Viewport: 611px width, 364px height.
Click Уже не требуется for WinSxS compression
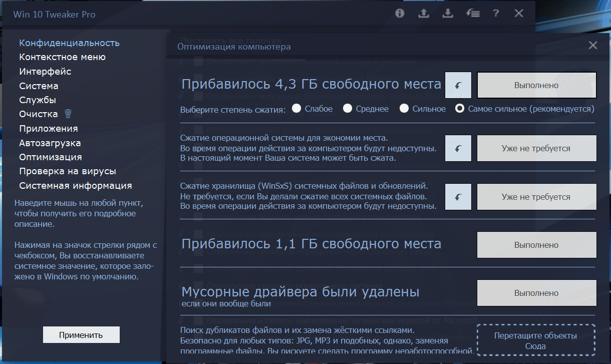(x=536, y=197)
